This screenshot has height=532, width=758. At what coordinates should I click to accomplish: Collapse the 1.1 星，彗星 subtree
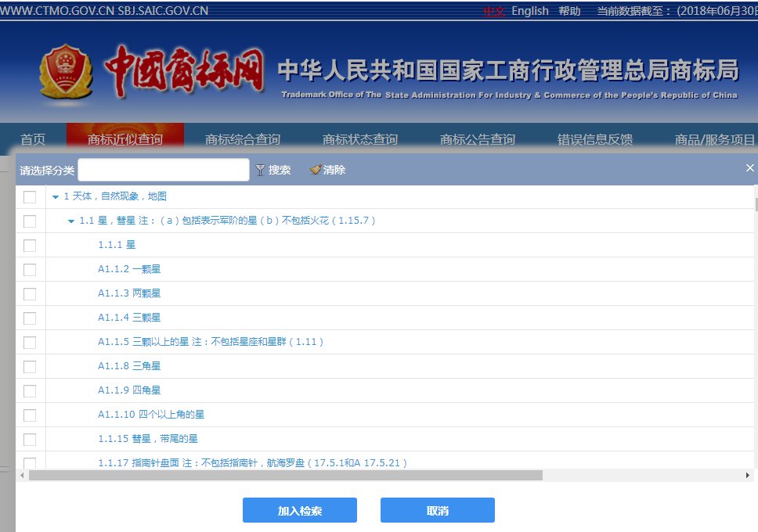(x=71, y=221)
